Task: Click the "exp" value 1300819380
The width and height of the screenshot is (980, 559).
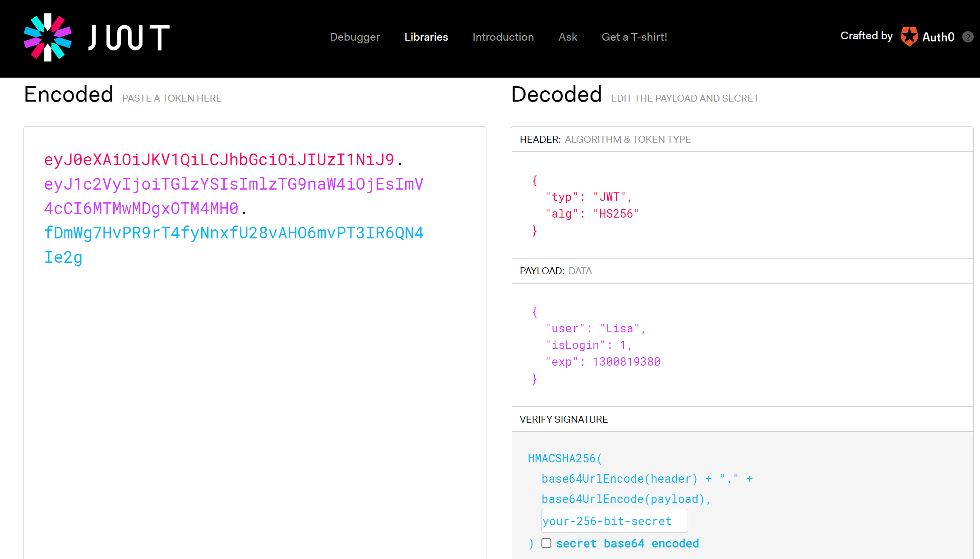Action: click(x=626, y=362)
